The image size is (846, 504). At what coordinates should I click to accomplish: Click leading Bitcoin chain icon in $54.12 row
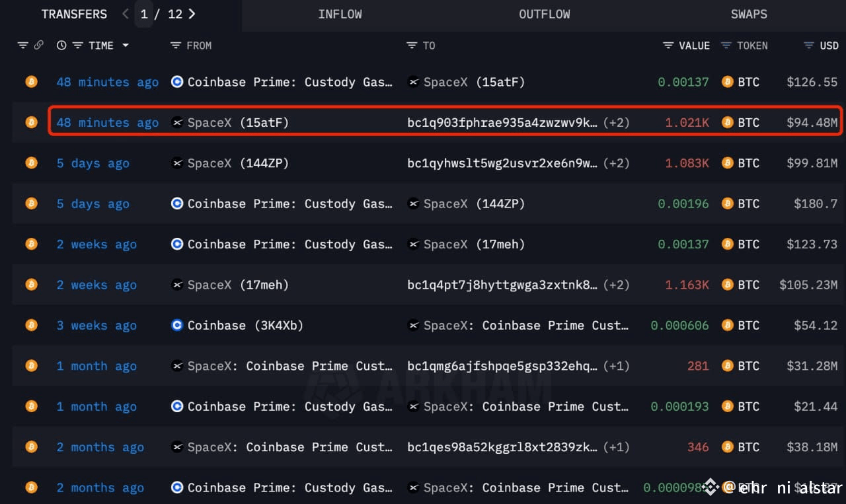(31, 325)
